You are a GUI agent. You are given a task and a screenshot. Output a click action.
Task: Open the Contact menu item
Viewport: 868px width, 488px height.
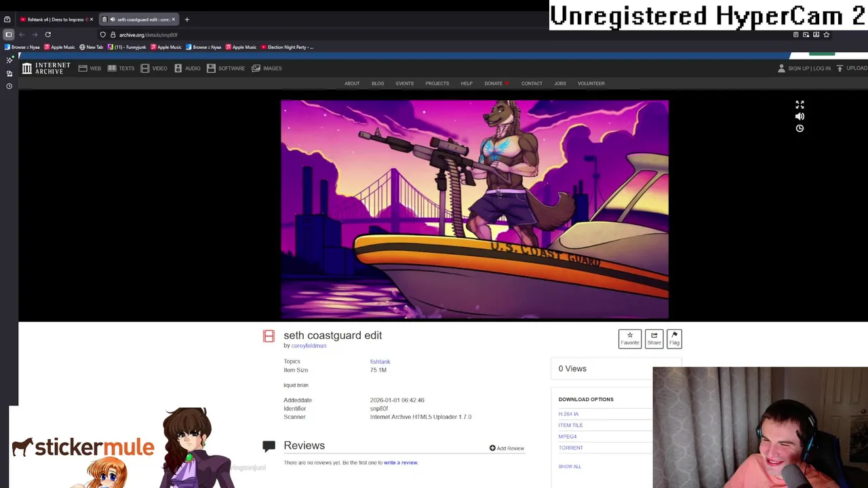click(532, 83)
